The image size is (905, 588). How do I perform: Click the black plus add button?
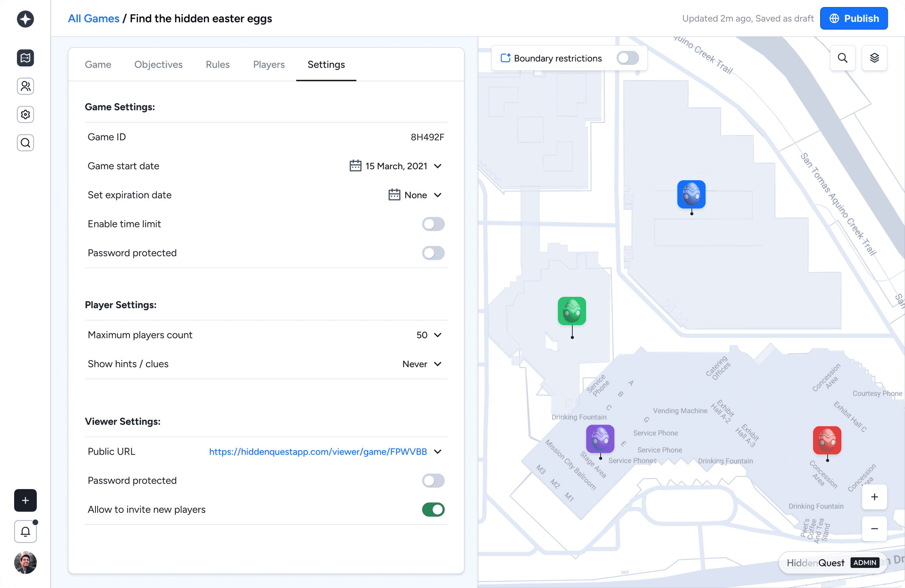pyautogui.click(x=25, y=500)
